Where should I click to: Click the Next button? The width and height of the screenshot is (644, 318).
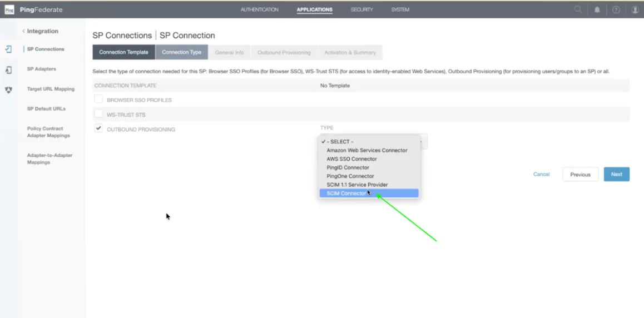point(617,174)
